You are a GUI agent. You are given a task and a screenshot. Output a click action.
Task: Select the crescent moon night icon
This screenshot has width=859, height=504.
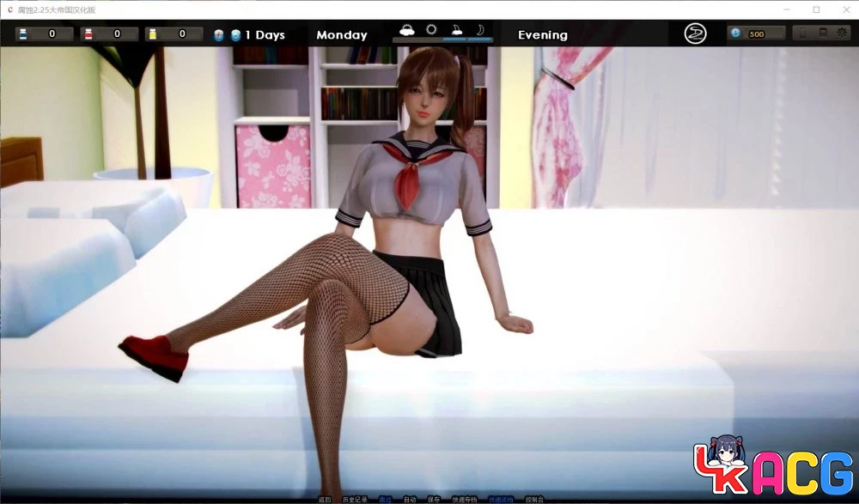pyautogui.click(x=480, y=30)
